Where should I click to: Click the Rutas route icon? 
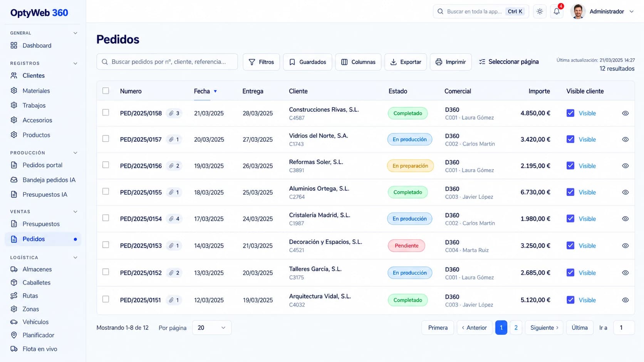coord(14,296)
